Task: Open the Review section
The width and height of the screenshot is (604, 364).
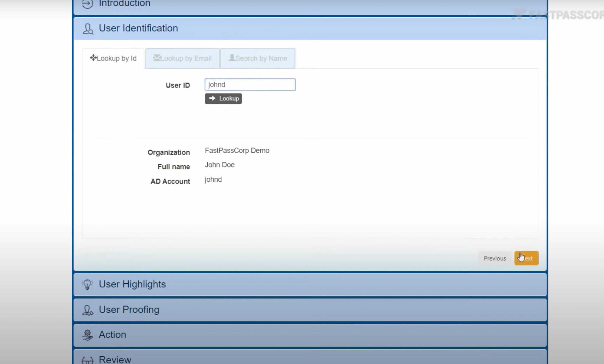Action: [x=310, y=359]
